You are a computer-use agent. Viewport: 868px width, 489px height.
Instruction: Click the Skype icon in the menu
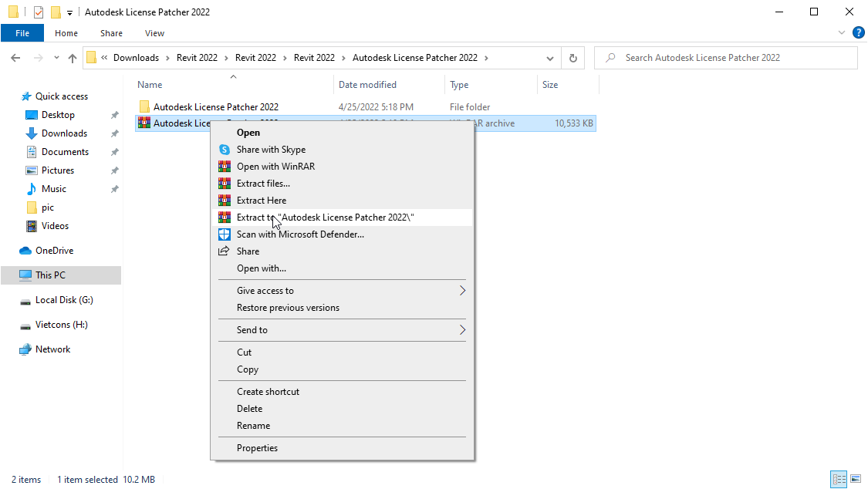pos(225,150)
